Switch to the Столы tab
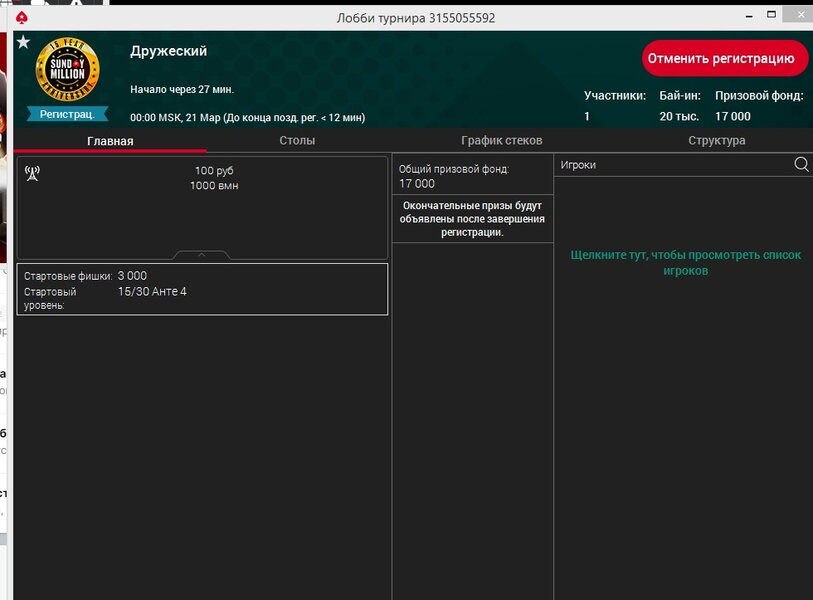Image resolution: width=813 pixels, height=600 pixels. tap(297, 141)
